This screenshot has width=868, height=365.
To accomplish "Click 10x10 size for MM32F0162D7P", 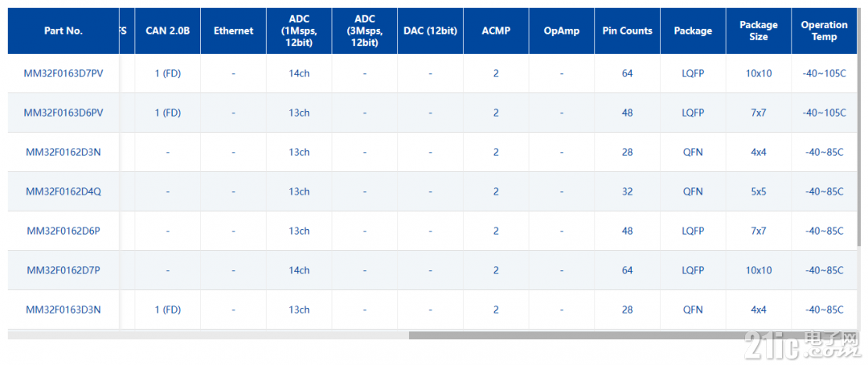I will tap(759, 270).
